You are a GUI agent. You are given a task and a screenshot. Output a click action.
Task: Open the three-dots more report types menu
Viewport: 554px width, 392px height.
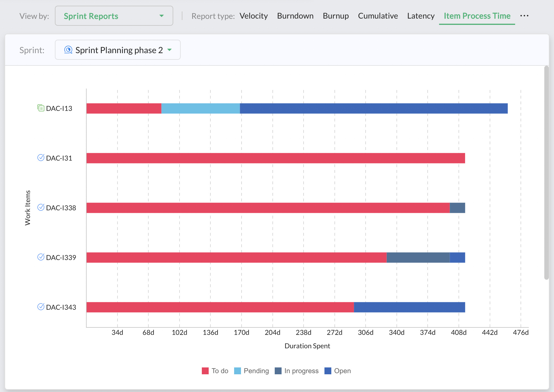click(524, 16)
